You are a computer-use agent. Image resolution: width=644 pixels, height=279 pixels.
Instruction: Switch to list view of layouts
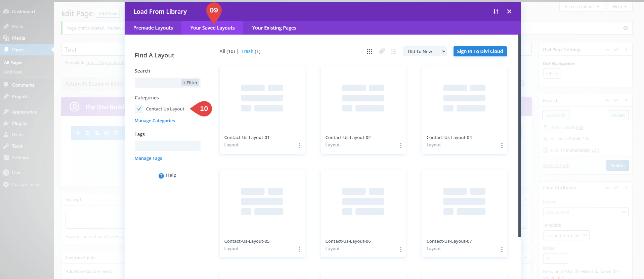coord(394,51)
